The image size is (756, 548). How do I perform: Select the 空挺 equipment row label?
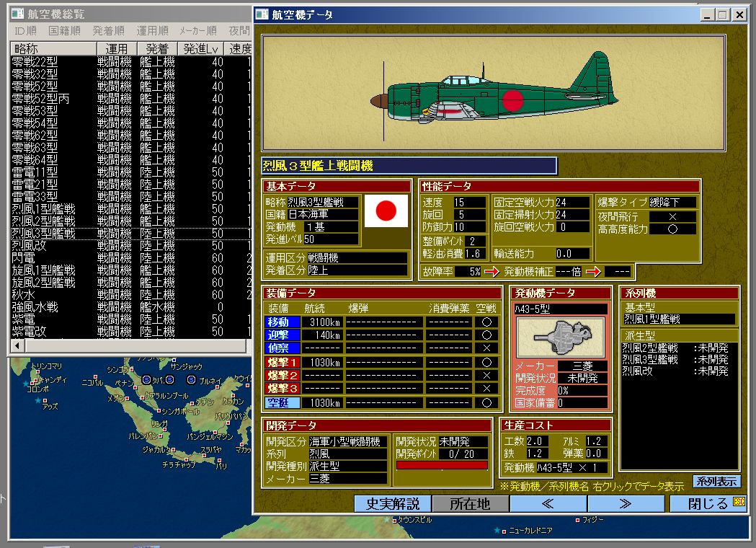pos(282,402)
